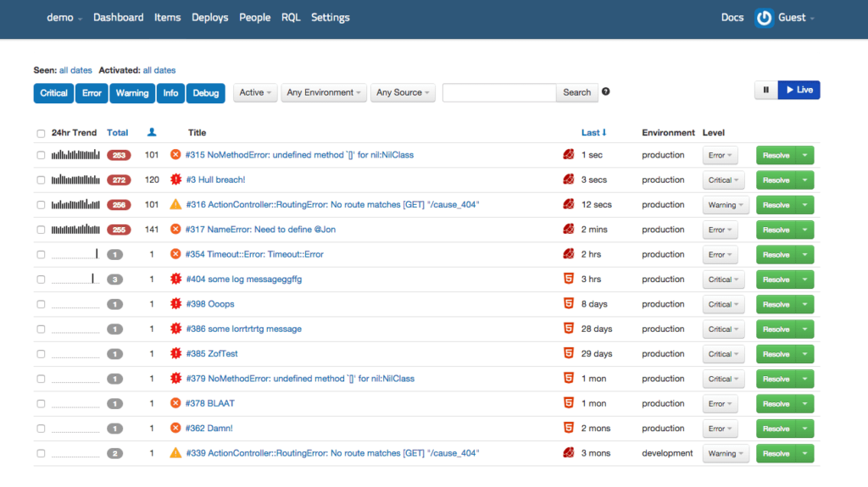Click the Ruby source icon in #315 row
This screenshot has height=487, width=868.
pyautogui.click(x=569, y=154)
